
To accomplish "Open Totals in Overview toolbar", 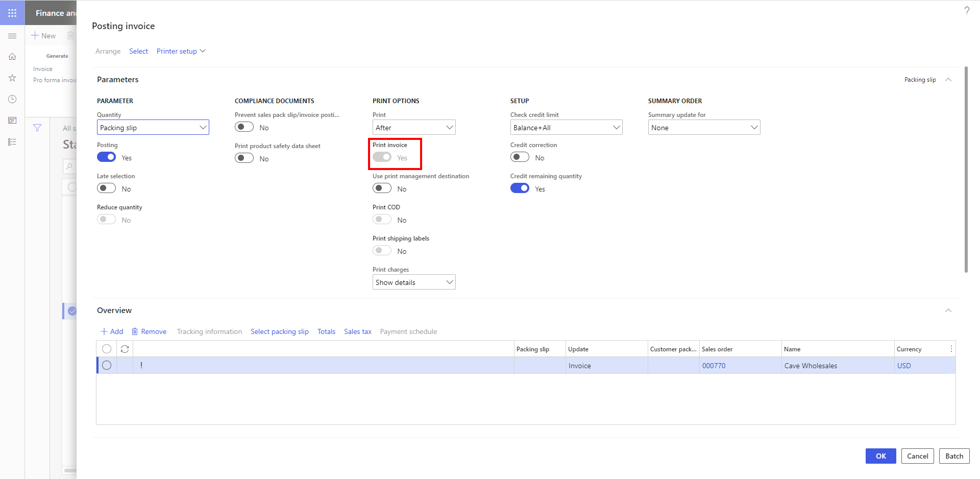I will tap(327, 331).
